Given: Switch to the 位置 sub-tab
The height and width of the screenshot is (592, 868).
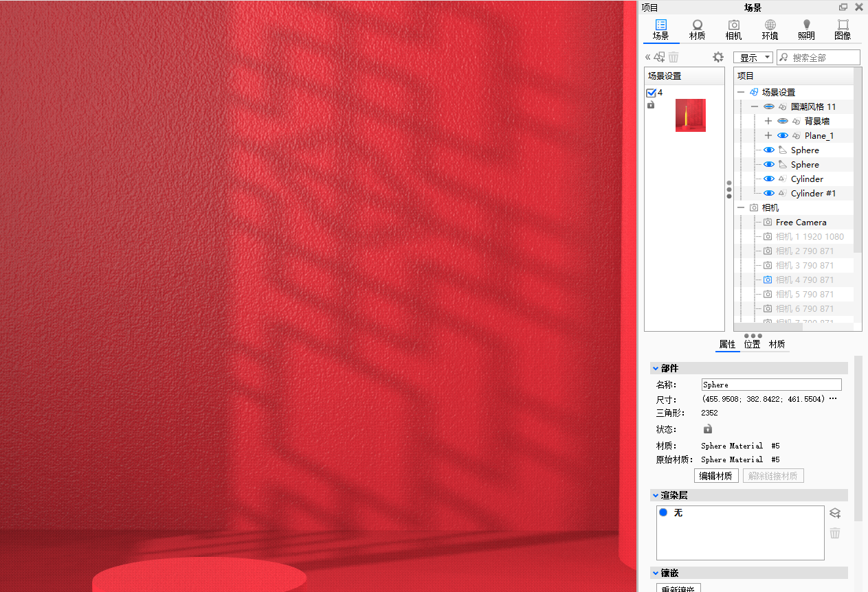Looking at the screenshot, I should click(x=753, y=345).
